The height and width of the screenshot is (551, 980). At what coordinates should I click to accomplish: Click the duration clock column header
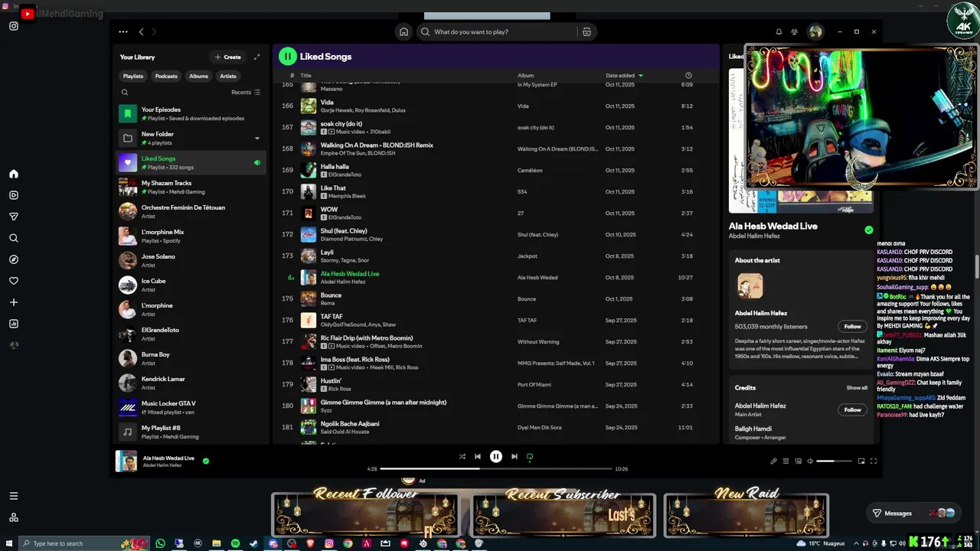point(688,75)
